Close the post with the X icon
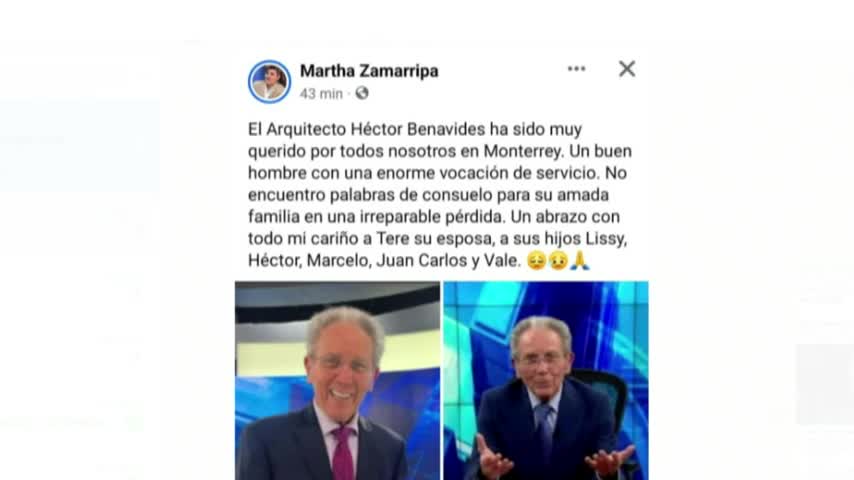 (627, 69)
